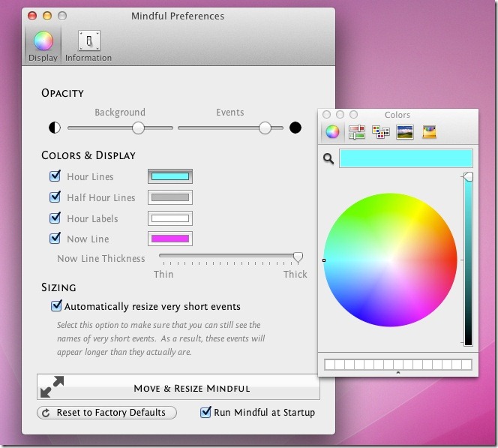Expand the swatch drawer handle in Colors panel
This screenshot has width=498, height=448.
pyautogui.click(x=398, y=373)
